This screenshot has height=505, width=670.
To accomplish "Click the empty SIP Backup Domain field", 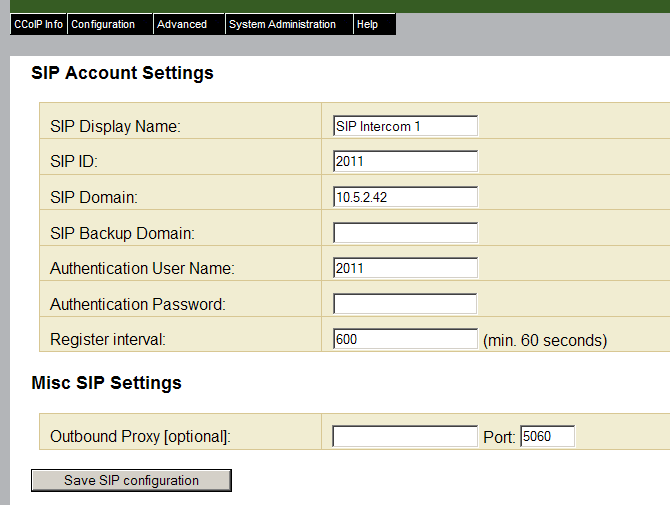I will click(405, 233).
